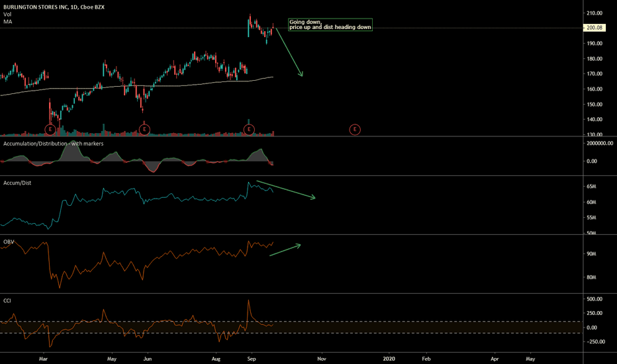617x364 pixels.
Task: Click the Sep label on time axis
Action: coord(252,359)
